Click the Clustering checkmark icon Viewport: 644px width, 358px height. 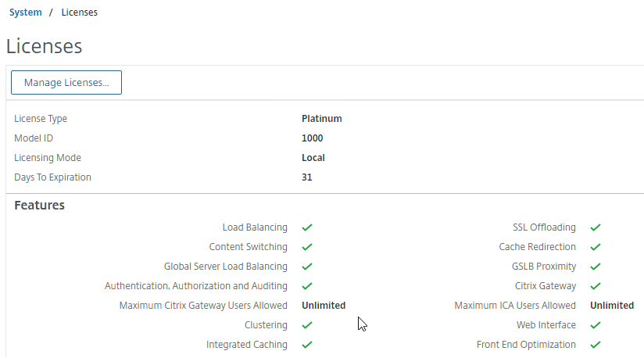point(307,325)
